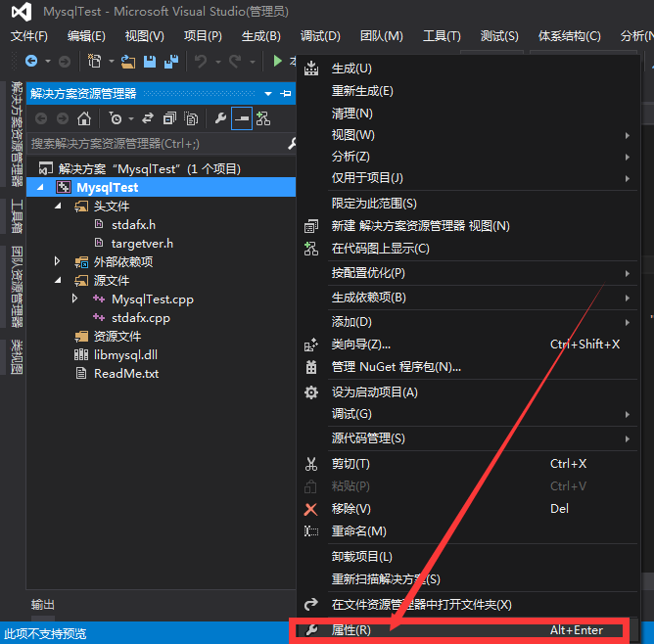The image size is (654, 644).
Task: Click the Properties wrench toolbar icon
Action: point(220,118)
